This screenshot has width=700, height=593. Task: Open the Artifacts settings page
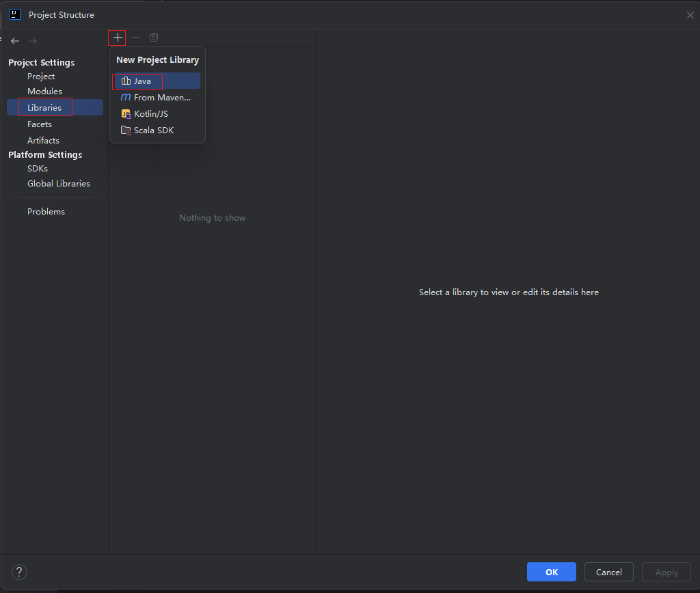coord(43,141)
